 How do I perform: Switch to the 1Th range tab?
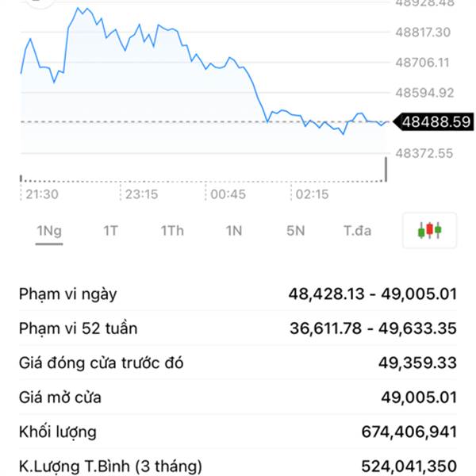pyautogui.click(x=172, y=231)
